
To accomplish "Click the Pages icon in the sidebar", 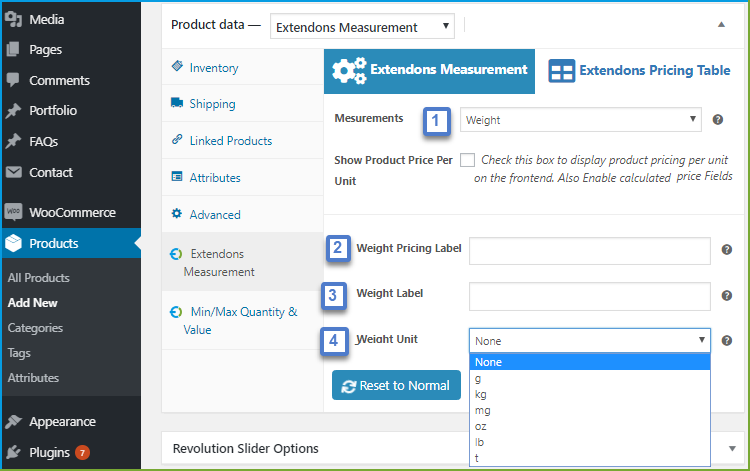I will [x=13, y=49].
